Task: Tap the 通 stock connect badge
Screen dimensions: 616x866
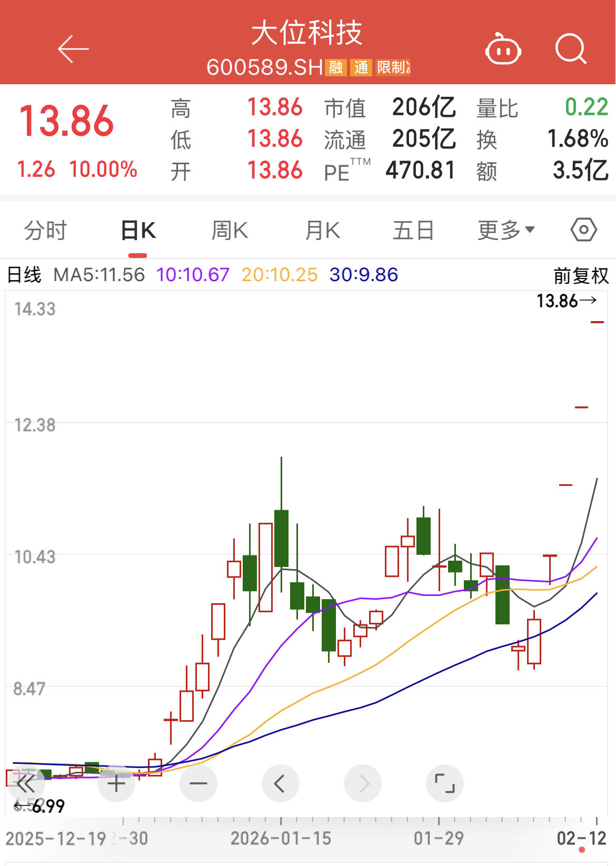Action: pos(361,67)
